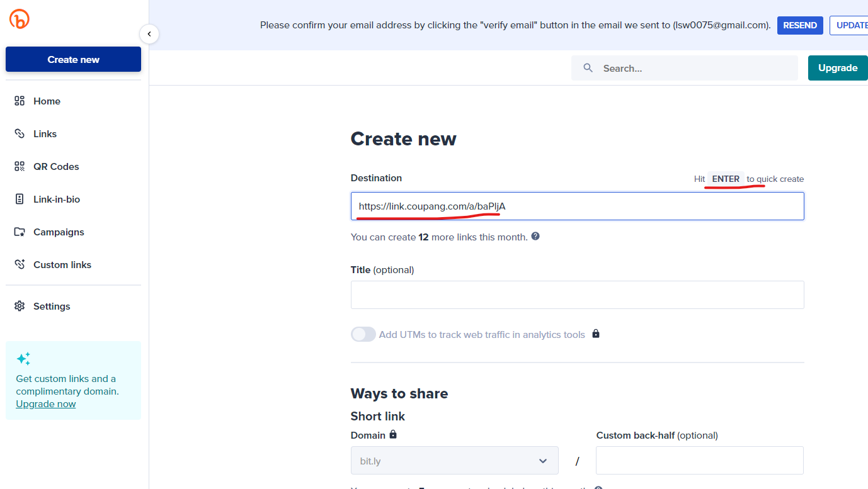Click the Create new button

pos(73,59)
